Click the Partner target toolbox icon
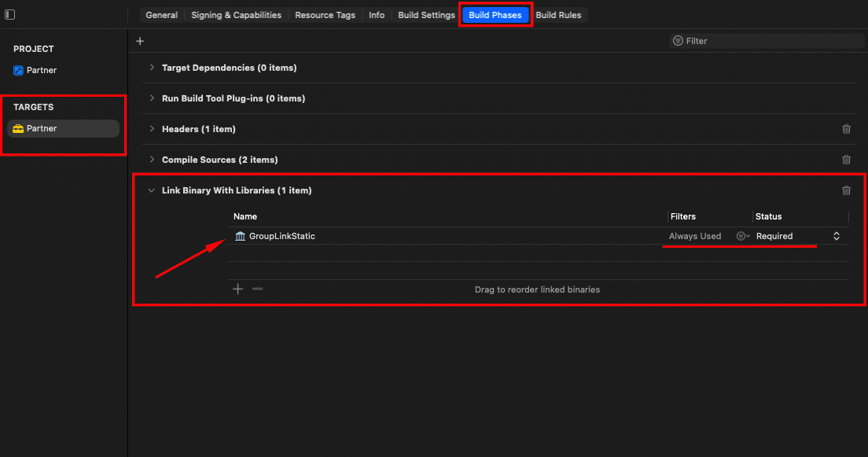The image size is (868, 457). [x=18, y=128]
